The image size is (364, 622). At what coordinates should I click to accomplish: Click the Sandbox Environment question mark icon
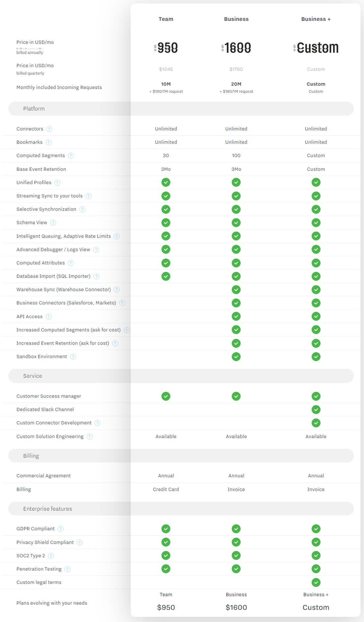pos(73,357)
